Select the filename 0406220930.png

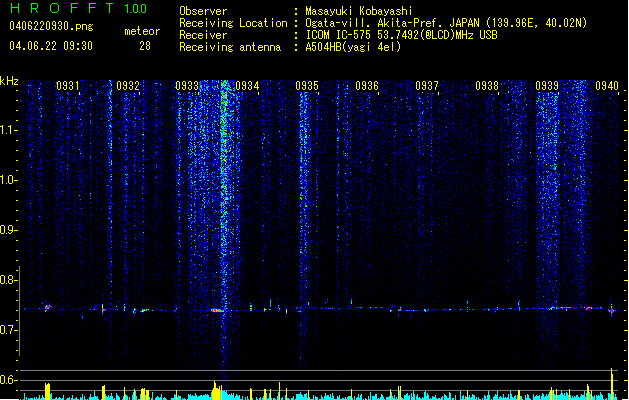coord(51,26)
